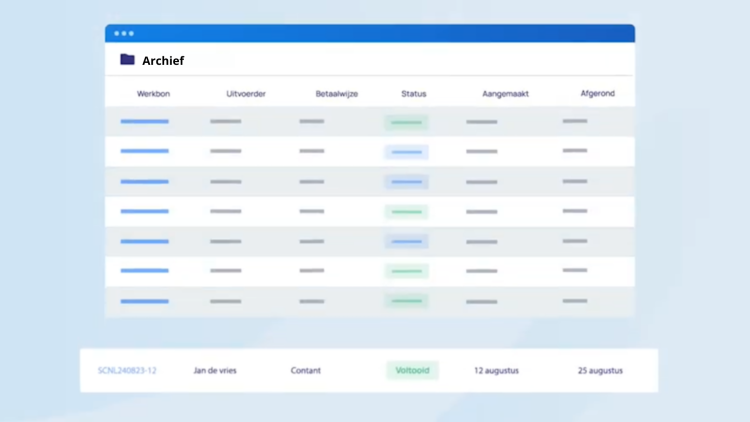750x422 pixels.
Task: Click the Voltooid status badge
Action: pyautogui.click(x=412, y=370)
